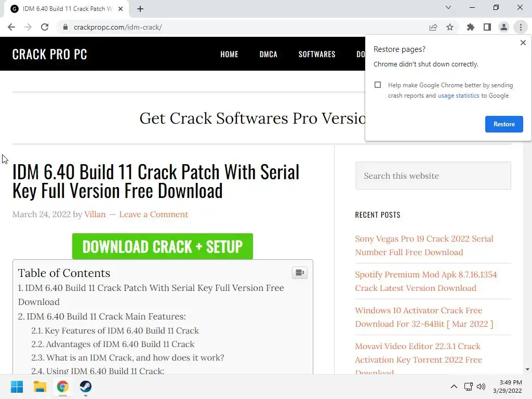This screenshot has width=532, height=399.
Task: Open the Chrome profile avatar icon
Action: 504,27
